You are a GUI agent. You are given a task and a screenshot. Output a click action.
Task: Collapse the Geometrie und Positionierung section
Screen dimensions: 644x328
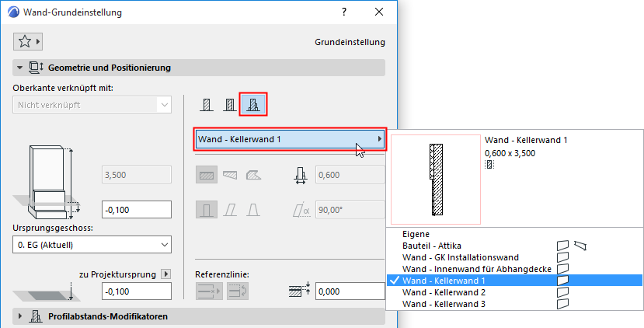pos(19,68)
